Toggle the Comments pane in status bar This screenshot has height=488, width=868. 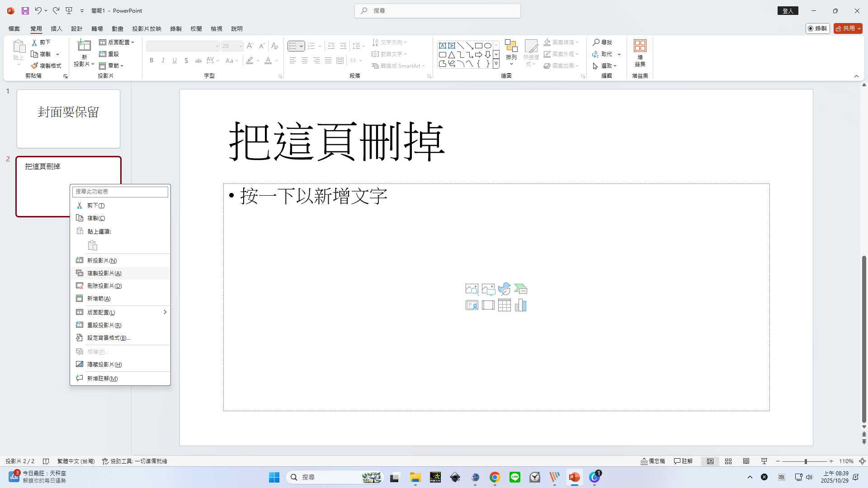coord(683,461)
